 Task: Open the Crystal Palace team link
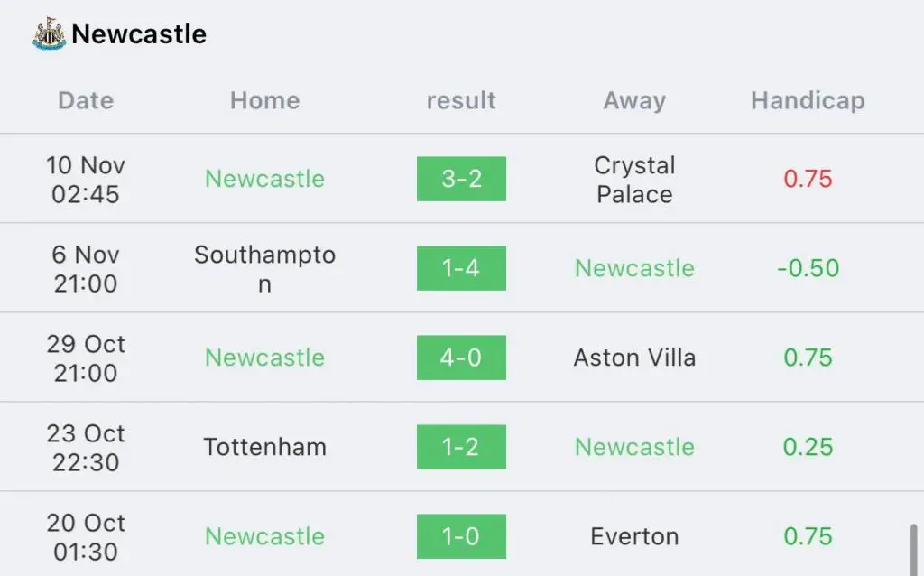tap(634, 180)
